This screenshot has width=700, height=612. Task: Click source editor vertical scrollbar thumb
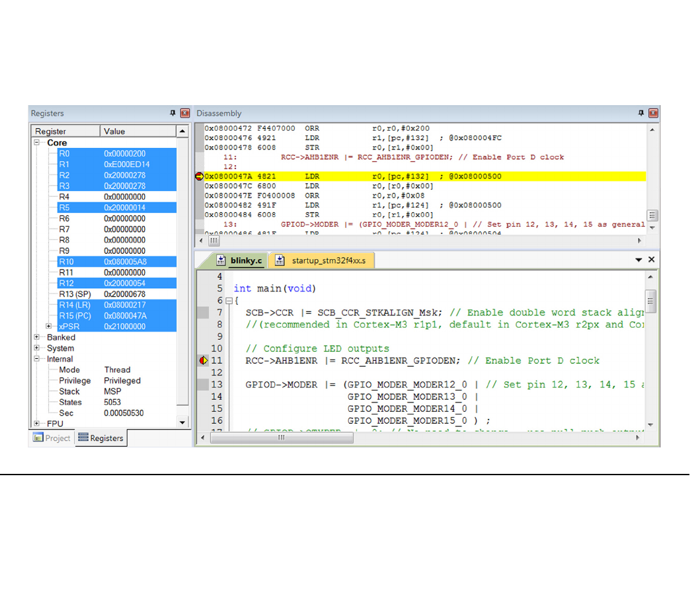point(651,301)
